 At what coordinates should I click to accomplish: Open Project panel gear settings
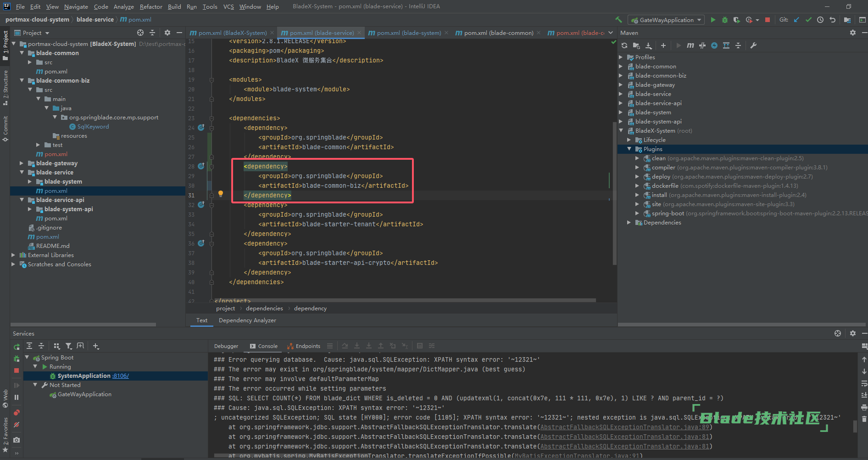tap(167, 33)
